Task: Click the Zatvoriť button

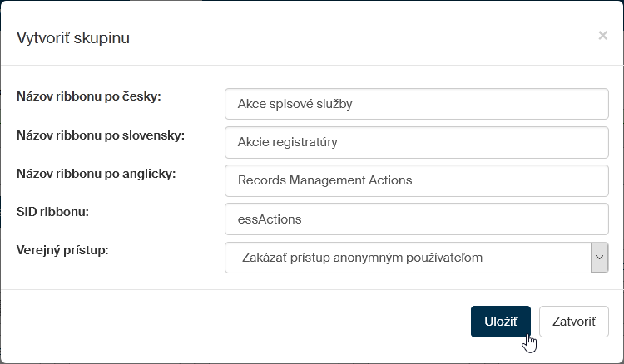Action: [x=573, y=322]
